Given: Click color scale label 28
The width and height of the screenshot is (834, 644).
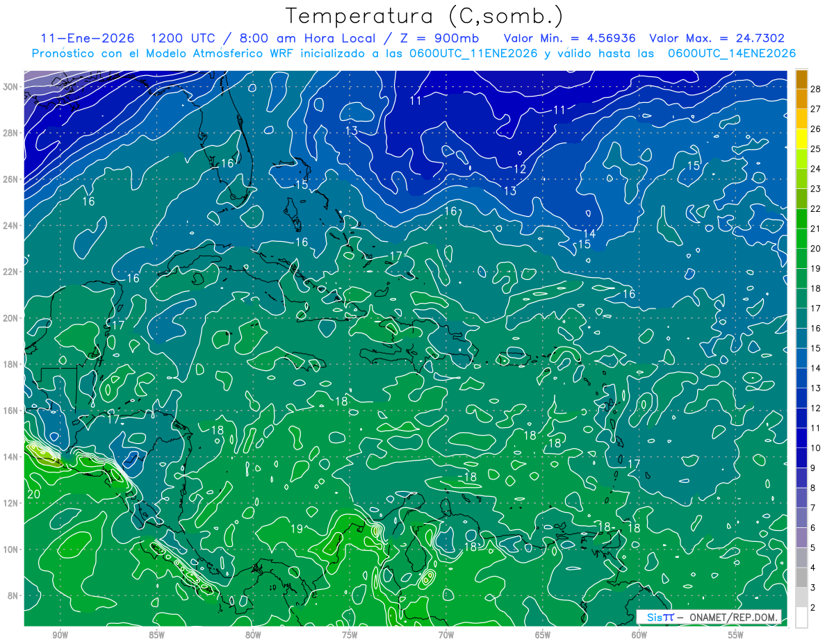Looking at the screenshot, I should pos(816,89).
